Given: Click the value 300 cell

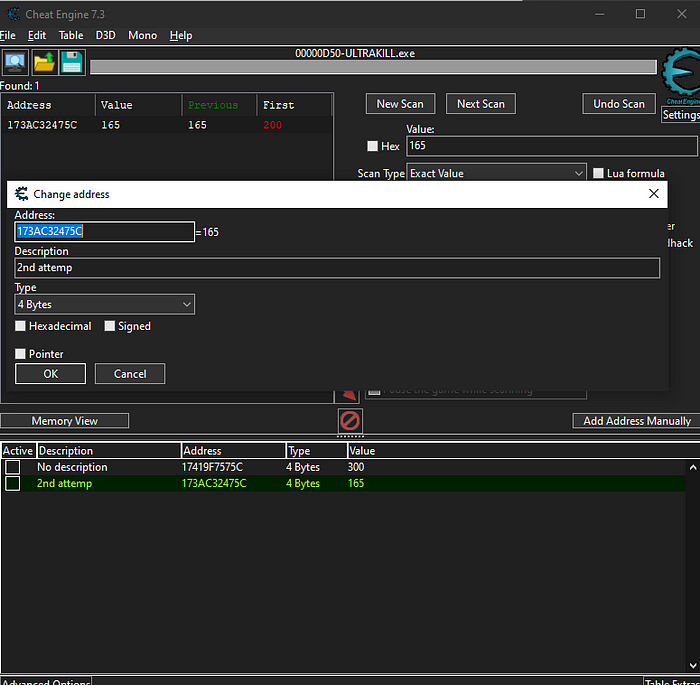Looking at the screenshot, I should click(x=356, y=467).
